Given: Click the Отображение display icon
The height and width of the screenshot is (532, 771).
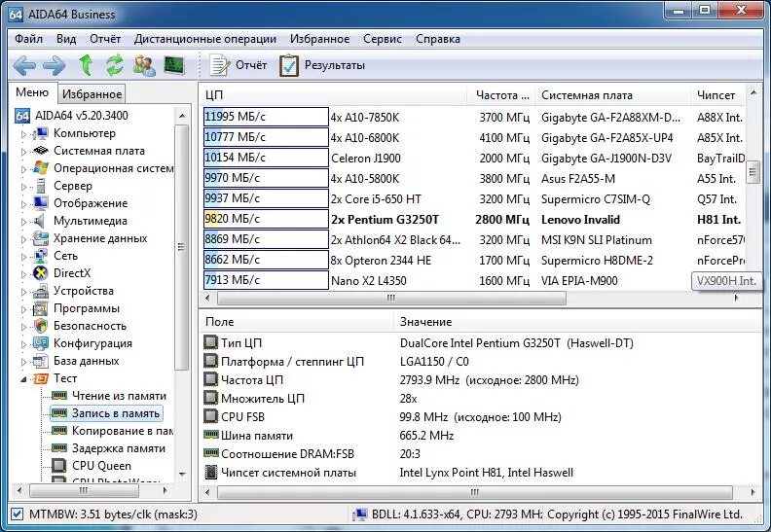Looking at the screenshot, I should coord(40,203).
